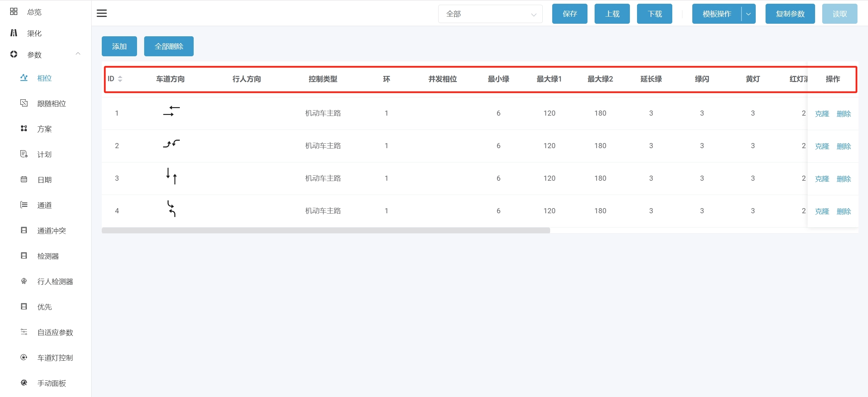The height and width of the screenshot is (397, 868).
Task: Click the 日期 calendar icon
Action: click(x=24, y=179)
